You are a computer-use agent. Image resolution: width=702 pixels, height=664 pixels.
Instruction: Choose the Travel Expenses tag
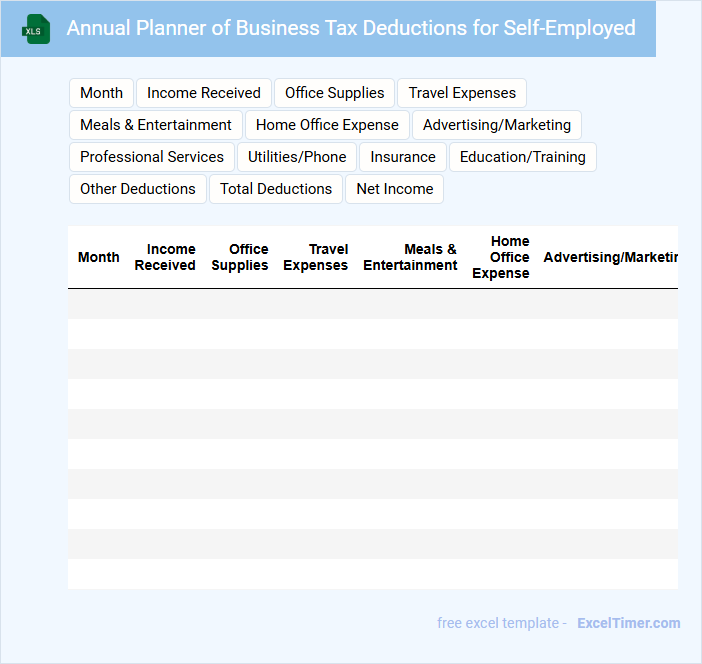pyautogui.click(x=462, y=93)
